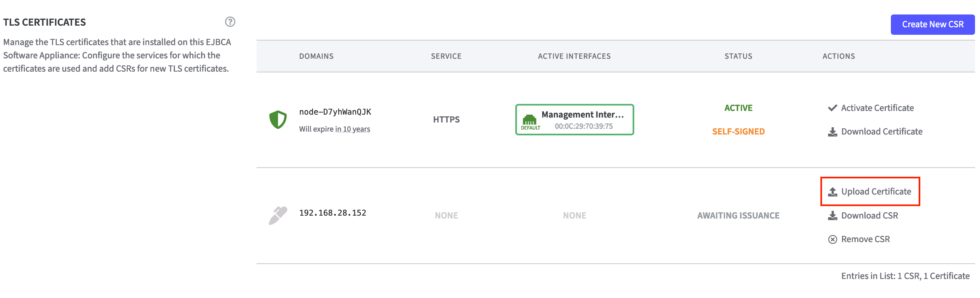Click the AWAITING ISSUANCE status label
980x298 pixels.
tap(738, 216)
